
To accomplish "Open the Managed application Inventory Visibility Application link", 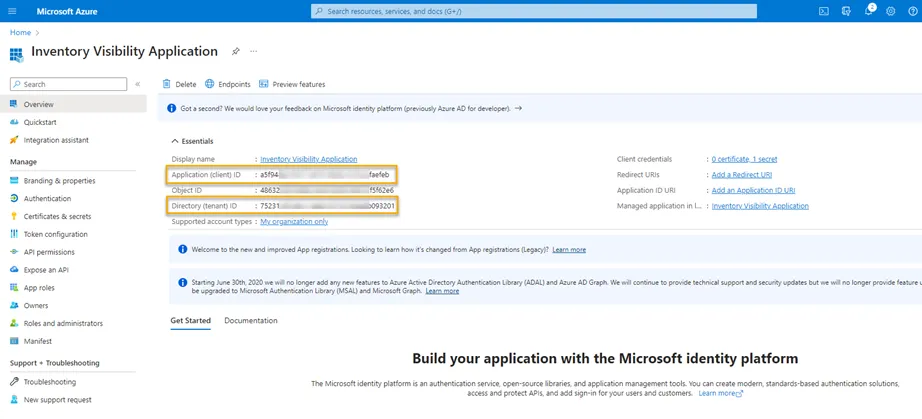I will pyautogui.click(x=760, y=206).
